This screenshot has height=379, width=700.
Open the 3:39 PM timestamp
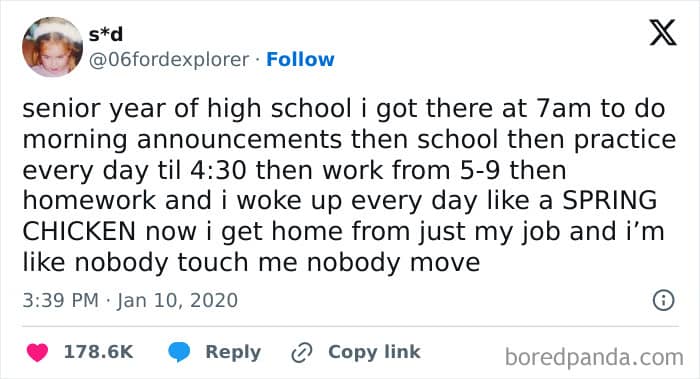(61, 300)
